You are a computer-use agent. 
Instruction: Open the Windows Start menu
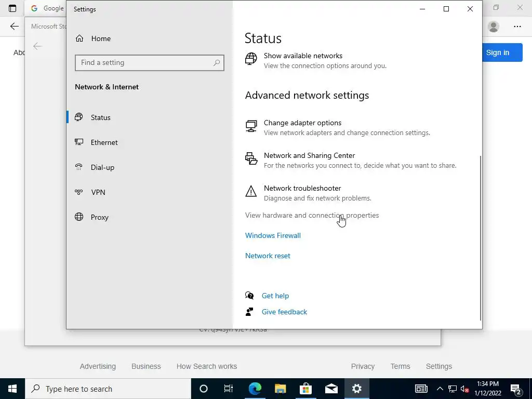click(x=12, y=389)
